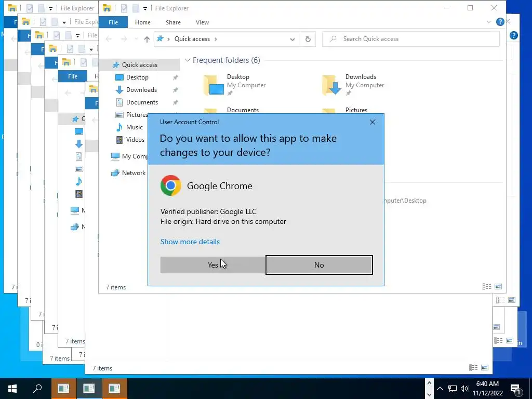The width and height of the screenshot is (532, 399).
Task: Click the taskbar scroll up arrow
Action: click(429, 383)
